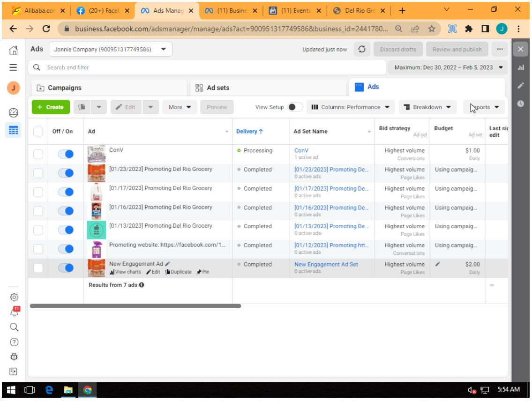Open Task View on the taskbar

click(x=30, y=390)
